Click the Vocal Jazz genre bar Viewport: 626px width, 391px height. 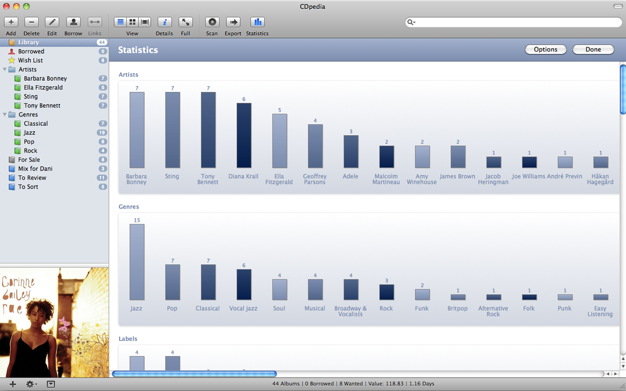click(244, 284)
